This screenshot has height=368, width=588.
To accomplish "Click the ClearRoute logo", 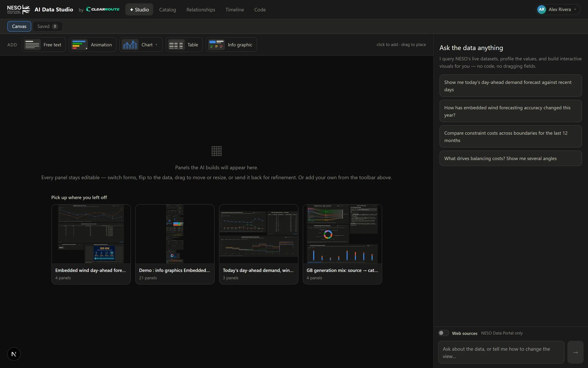I will click(103, 9).
